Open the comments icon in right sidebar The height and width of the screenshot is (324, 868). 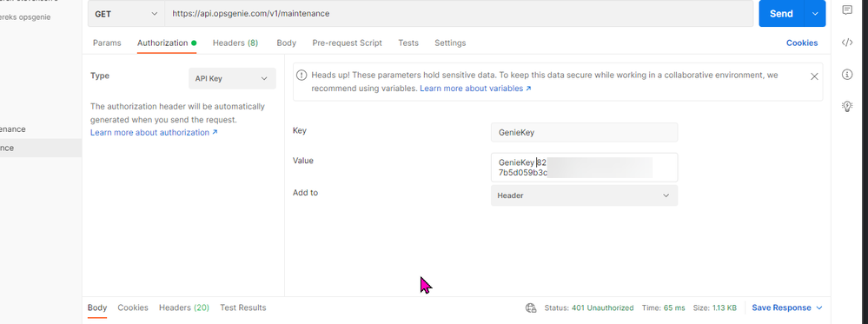[847, 10]
